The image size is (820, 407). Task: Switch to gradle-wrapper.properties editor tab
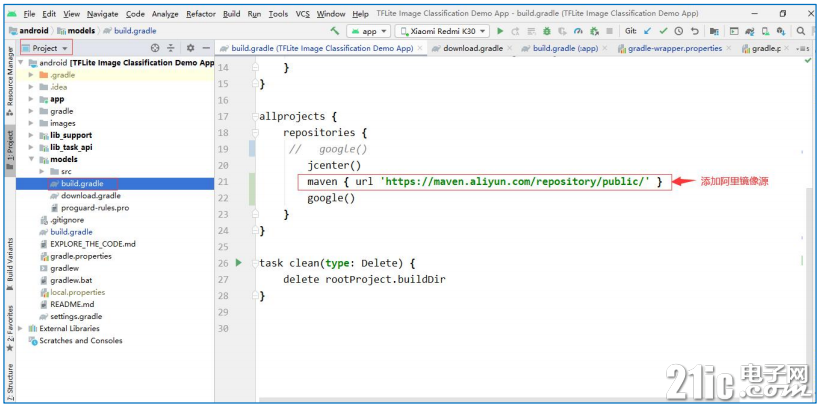[x=675, y=48]
